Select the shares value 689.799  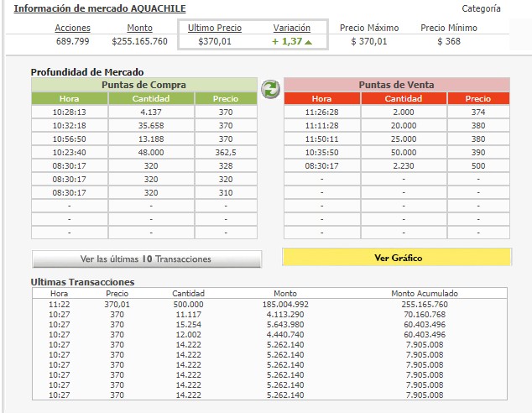tap(73, 41)
